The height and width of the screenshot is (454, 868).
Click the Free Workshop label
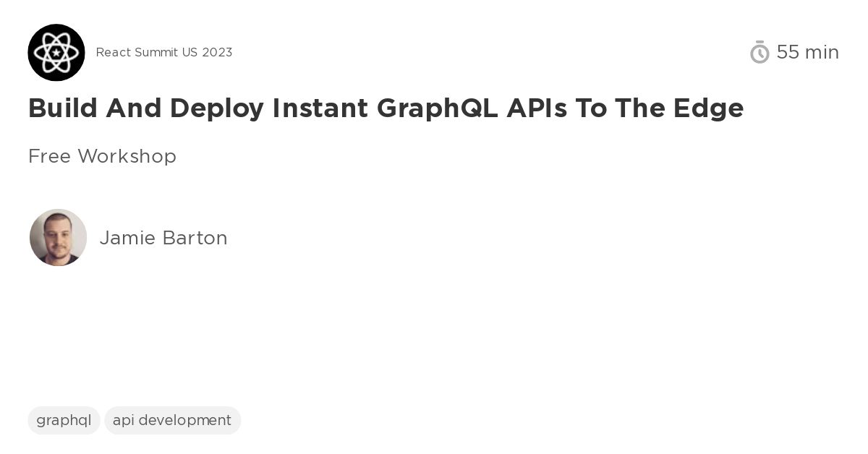(x=102, y=156)
